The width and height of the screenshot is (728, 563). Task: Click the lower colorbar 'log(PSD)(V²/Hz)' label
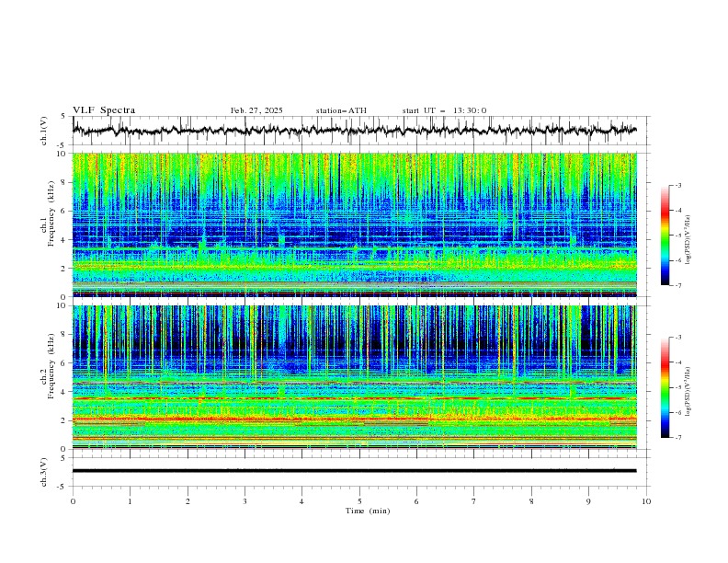[x=688, y=391]
